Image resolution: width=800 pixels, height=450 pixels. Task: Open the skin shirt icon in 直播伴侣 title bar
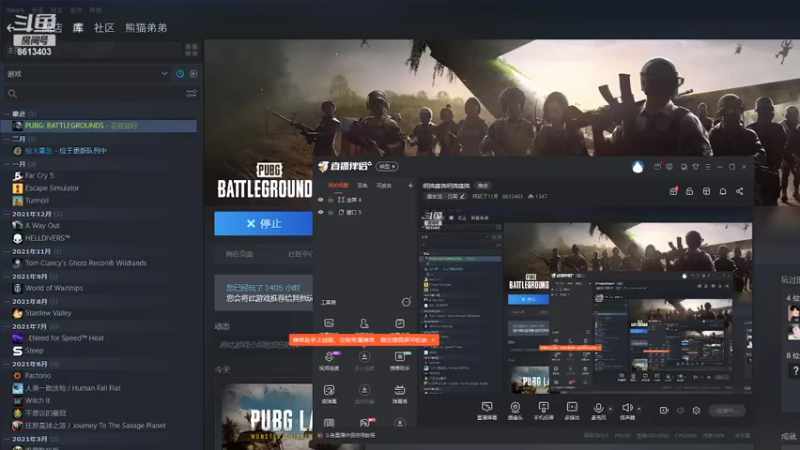(x=695, y=167)
